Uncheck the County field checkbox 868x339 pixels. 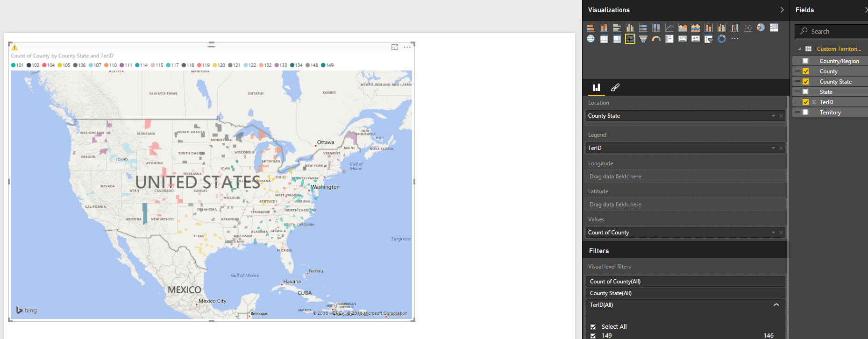805,71
